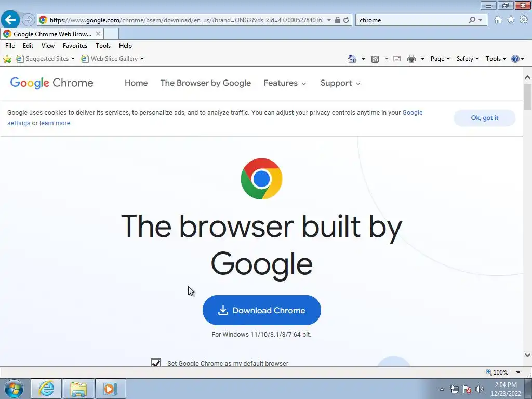The image size is (532, 399).
Task: Click the Google Chrome header logo
Action: point(51,83)
